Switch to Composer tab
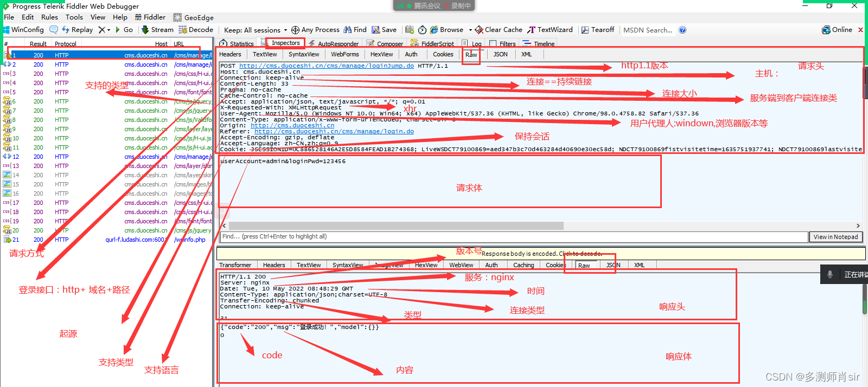Screen dimensions: 868x387 click(385, 44)
